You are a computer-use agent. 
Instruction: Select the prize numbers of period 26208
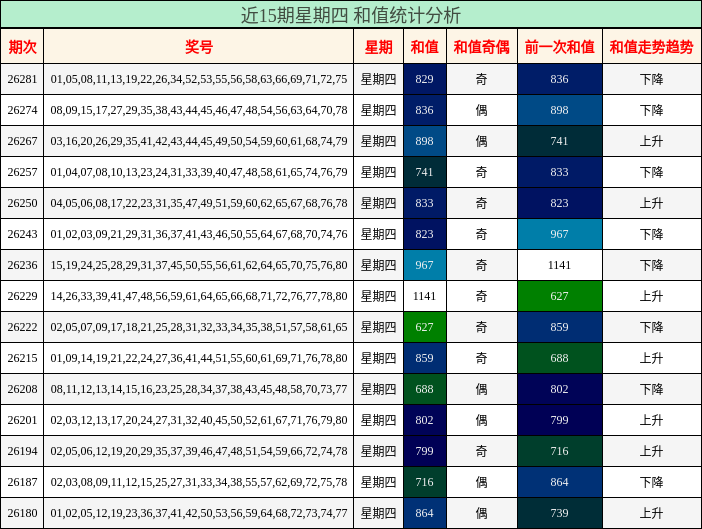point(199,389)
